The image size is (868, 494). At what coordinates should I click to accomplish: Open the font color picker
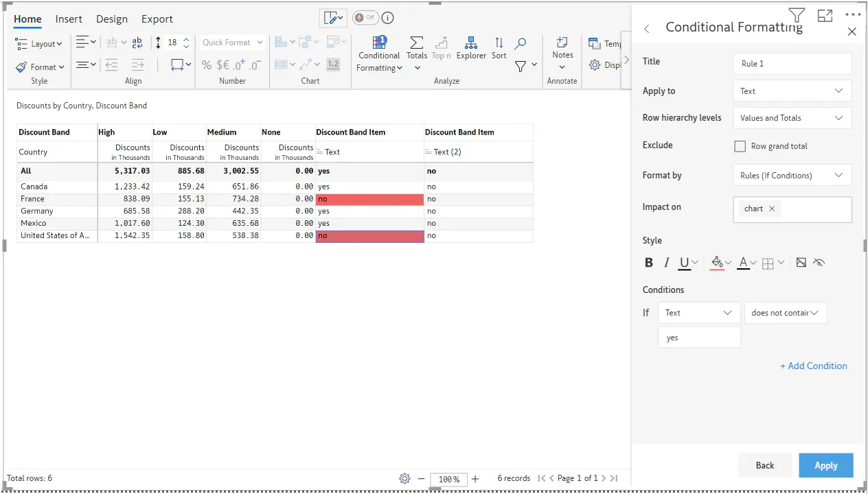747,262
